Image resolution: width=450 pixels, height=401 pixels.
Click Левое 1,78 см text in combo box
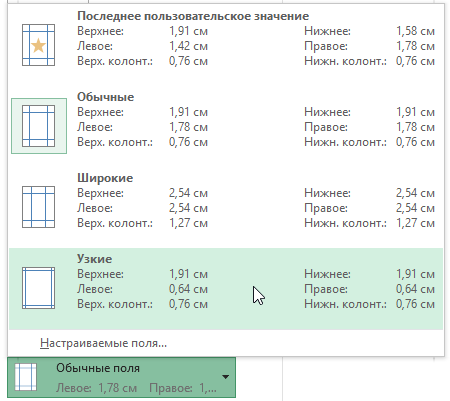pyautogui.click(x=96, y=388)
